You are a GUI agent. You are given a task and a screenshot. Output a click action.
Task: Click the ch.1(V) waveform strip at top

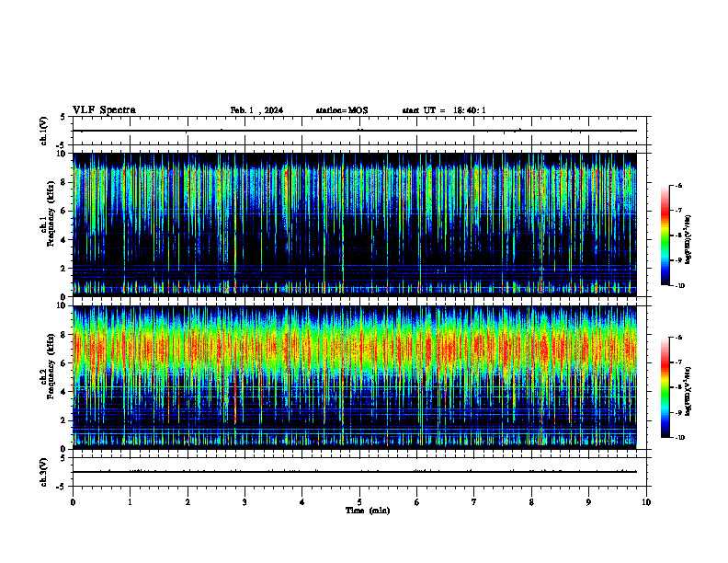pos(359,131)
